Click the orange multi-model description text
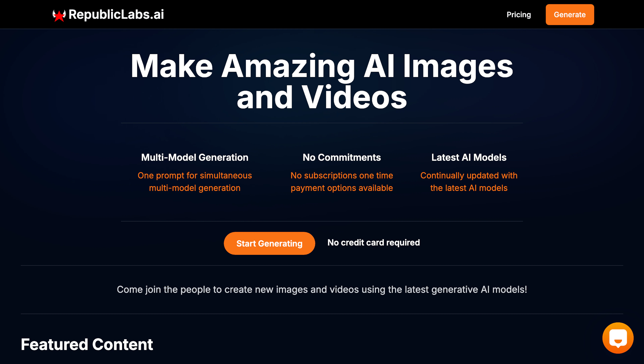 pyautogui.click(x=195, y=181)
